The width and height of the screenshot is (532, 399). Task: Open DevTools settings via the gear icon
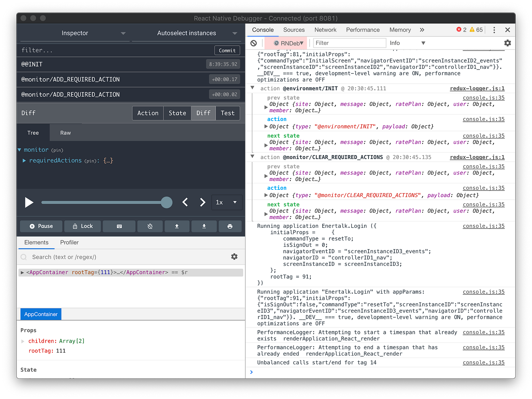pos(507,43)
